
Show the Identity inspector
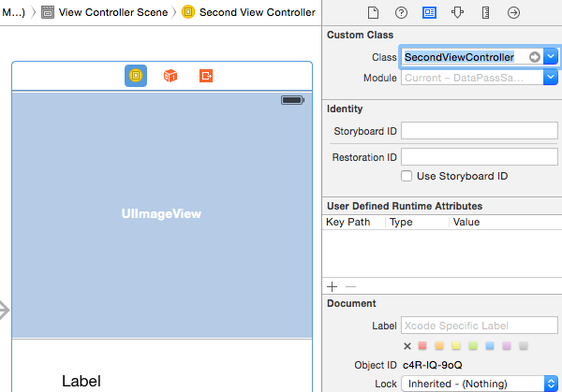pos(429,13)
